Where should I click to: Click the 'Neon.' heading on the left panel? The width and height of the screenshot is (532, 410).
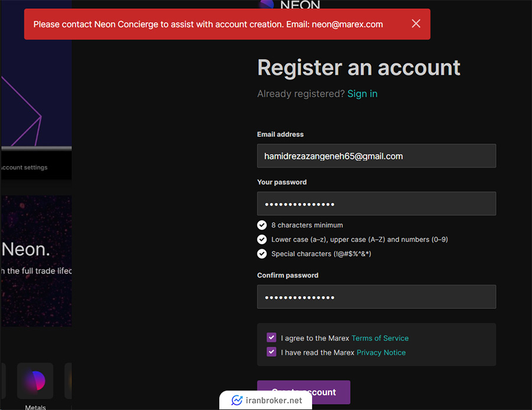[x=26, y=249]
